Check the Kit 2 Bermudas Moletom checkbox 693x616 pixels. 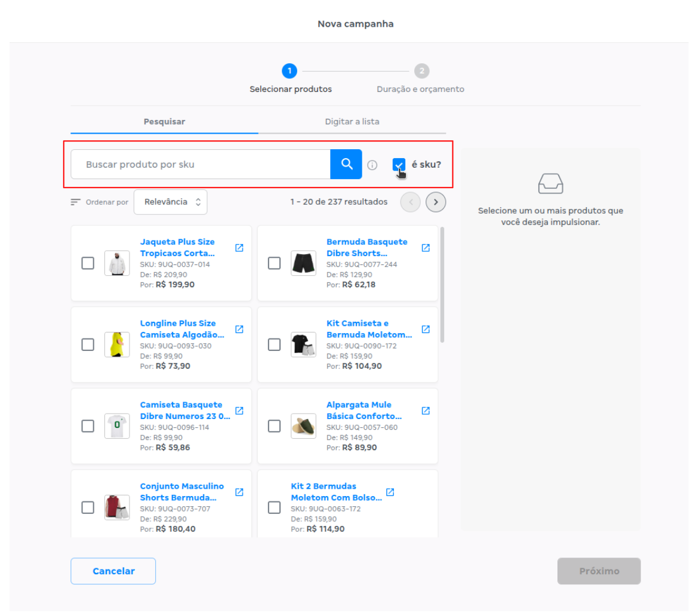click(x=274, y=507)
